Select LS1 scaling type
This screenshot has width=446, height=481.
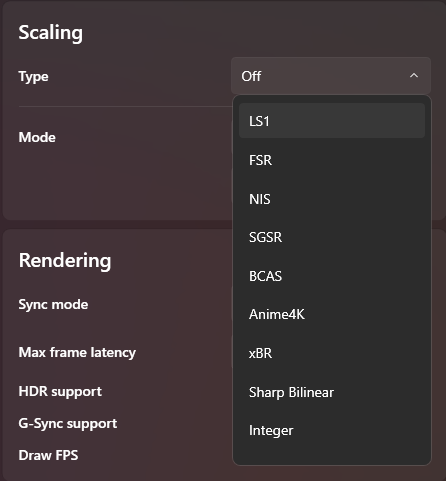[x=332, y=121]
